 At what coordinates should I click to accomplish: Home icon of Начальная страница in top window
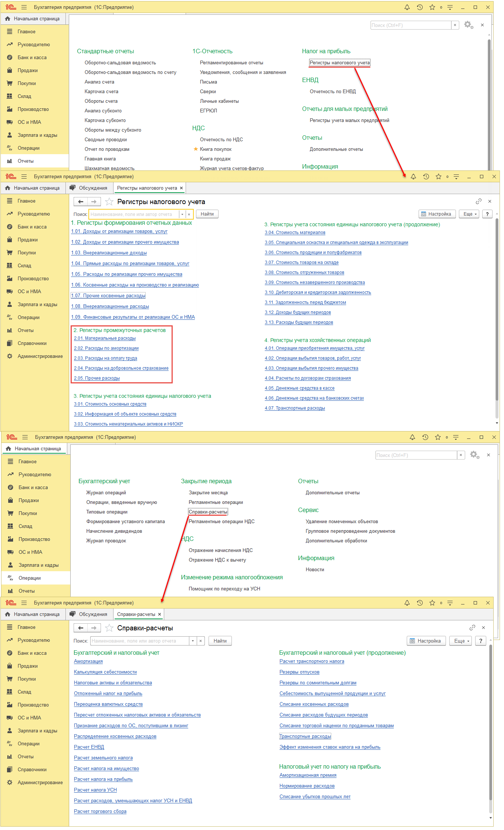pos(8,18)
